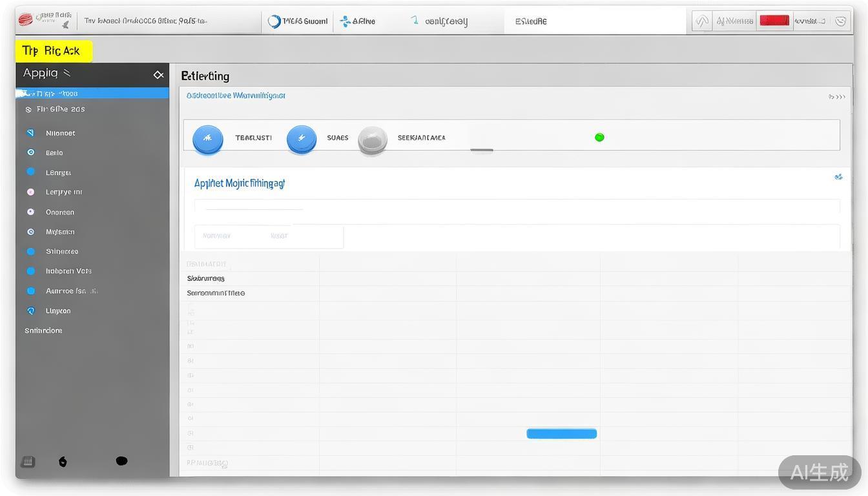Screen dimensions: 868x496
Task: Click the gray round icon beside SEEKJANEAMEA
Action: [373, 139]
